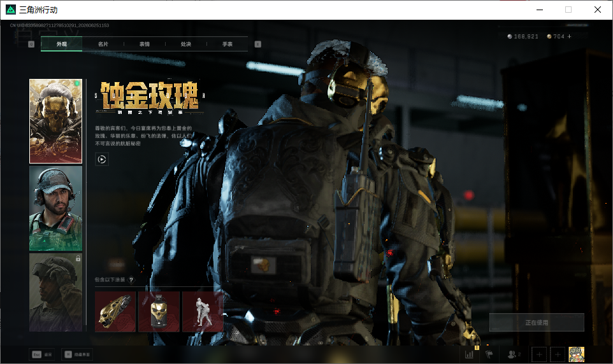The width and height of the screenshot is (613, 364).
Task: Click the help question mark beside 包含以下涂装
Action: point(131,279)
